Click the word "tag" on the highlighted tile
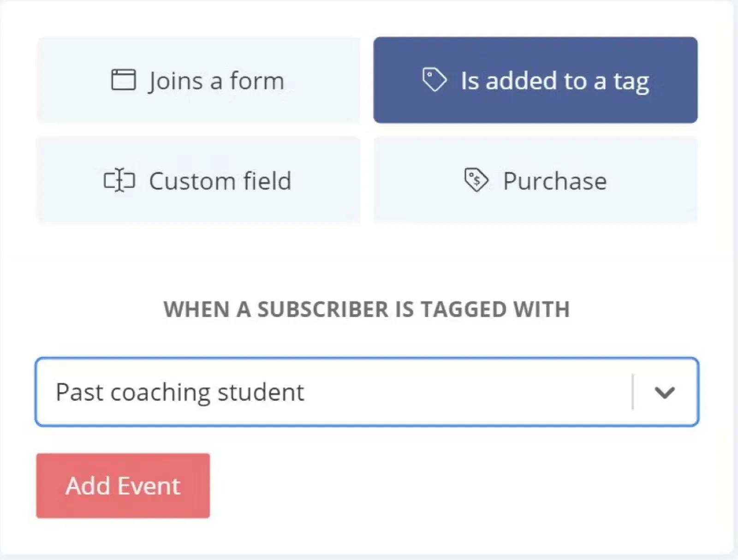Image resolution: width=738 pixels, height=560 pixels. (631, 82)
